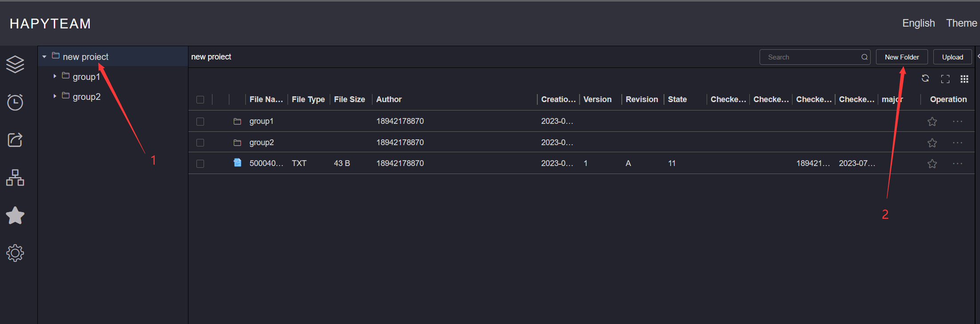
Task: Open the favorites star in the sidebar
Action: (15, 215)
